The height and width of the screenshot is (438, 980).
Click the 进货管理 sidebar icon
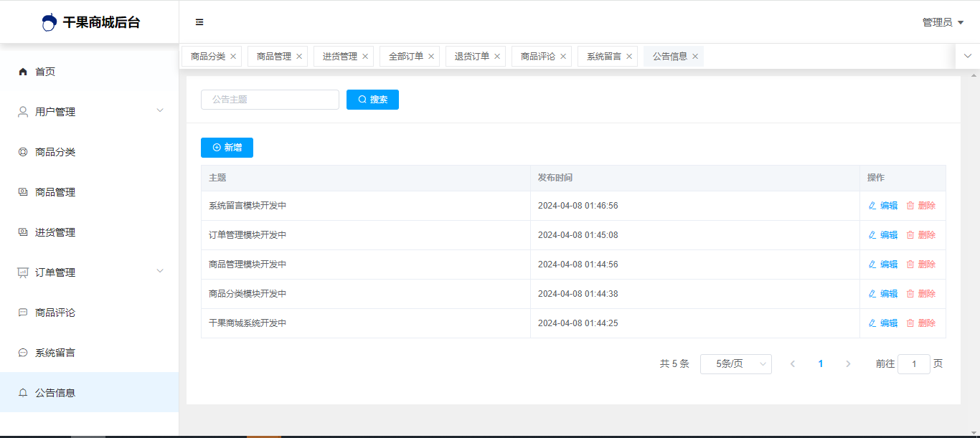[x=23, y=232]
